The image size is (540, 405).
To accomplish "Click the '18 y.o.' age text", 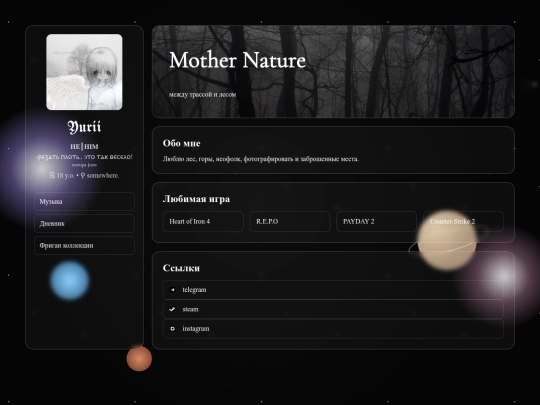I will (65, 175).
